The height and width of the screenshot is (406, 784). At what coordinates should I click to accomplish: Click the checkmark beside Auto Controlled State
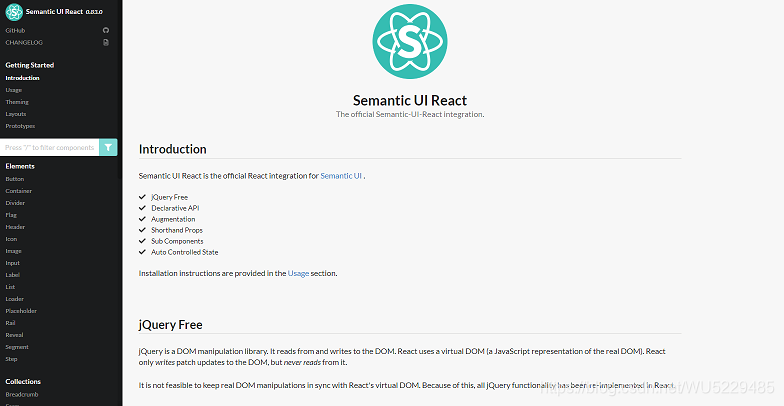142,252
